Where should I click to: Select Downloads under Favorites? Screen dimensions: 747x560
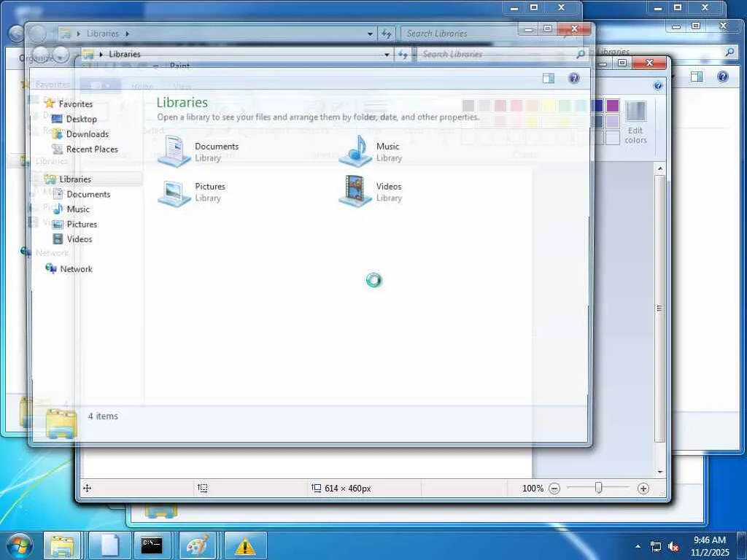pyautogui.click(x=88, y=134)
